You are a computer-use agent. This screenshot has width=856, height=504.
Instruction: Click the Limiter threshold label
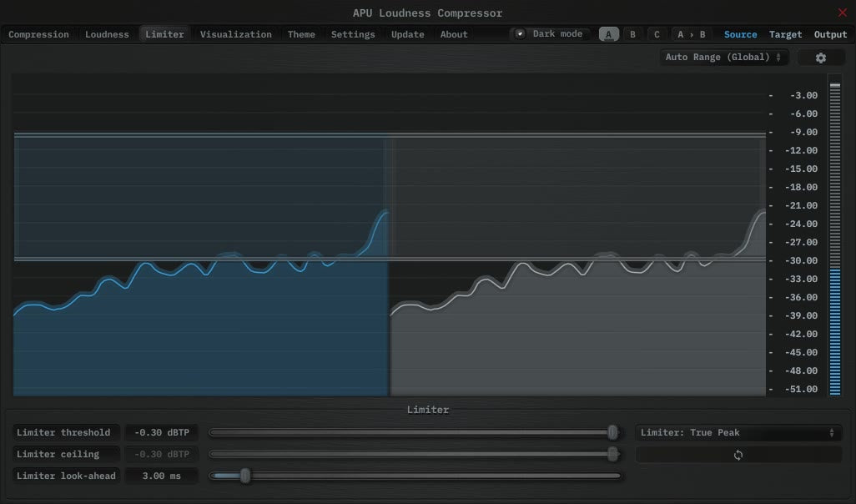(x=66, y=432)
